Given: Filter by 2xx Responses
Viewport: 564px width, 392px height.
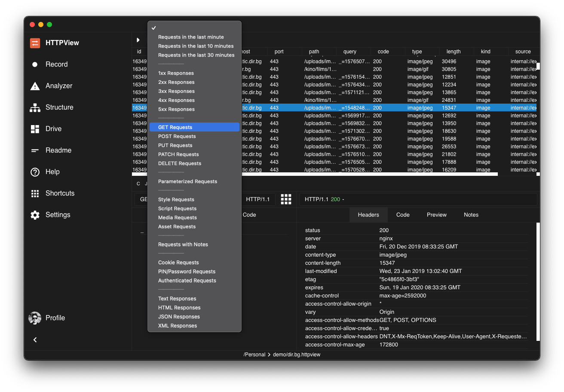Looking at the screenshot, I should (x=194, y=82).
